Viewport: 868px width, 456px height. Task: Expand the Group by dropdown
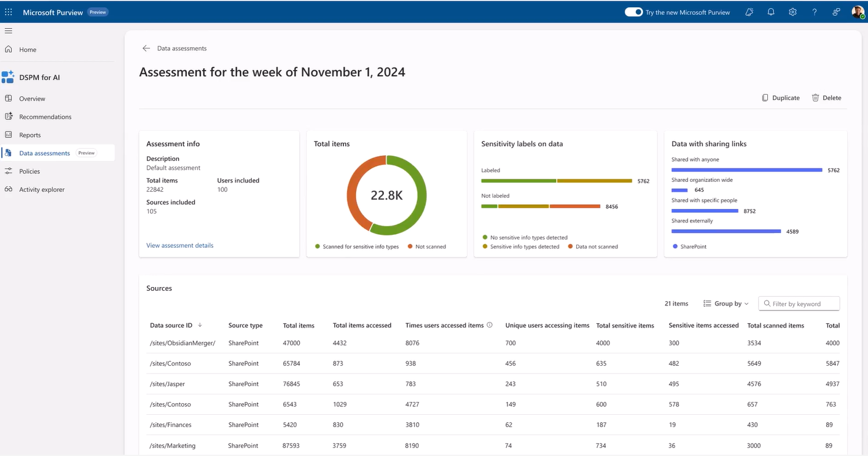(x=726, y=304)
